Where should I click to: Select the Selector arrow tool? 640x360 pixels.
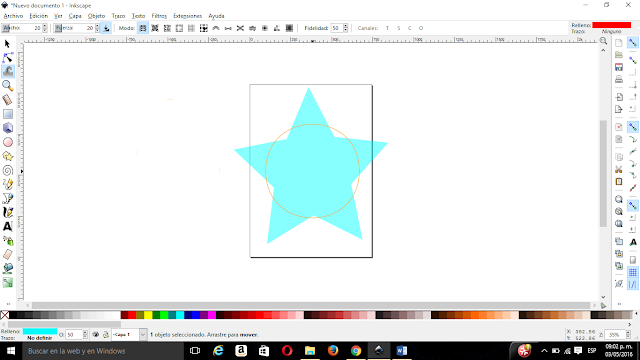7,44
